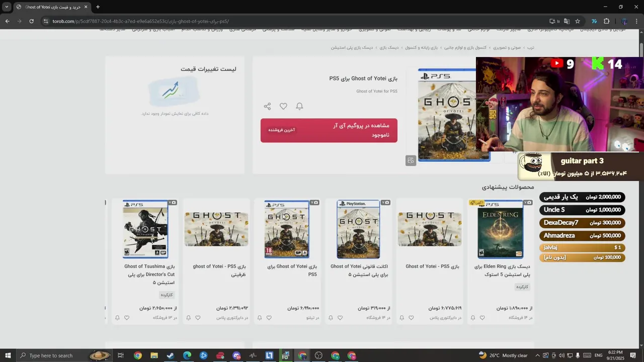644x362 pixels.
Task: Click the PlayStation Ghost of Yotei account thumbnail
Action: [x=358, y=229]
